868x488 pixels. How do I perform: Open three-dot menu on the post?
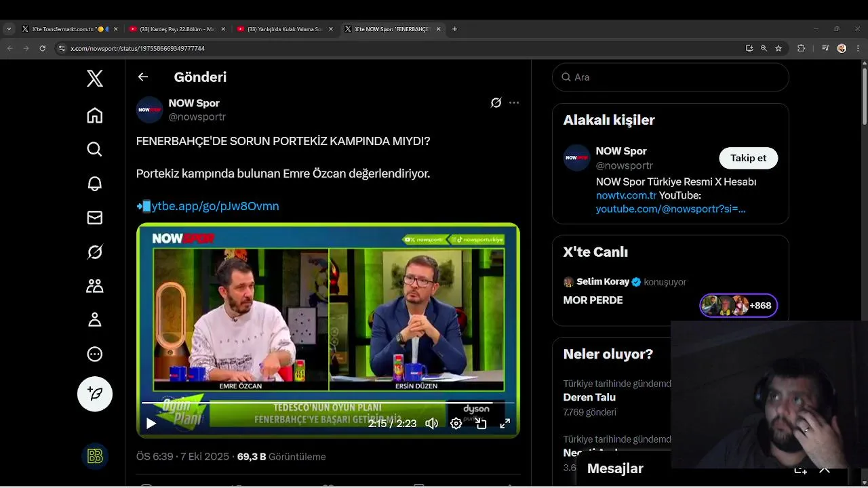tap(514, 103)
